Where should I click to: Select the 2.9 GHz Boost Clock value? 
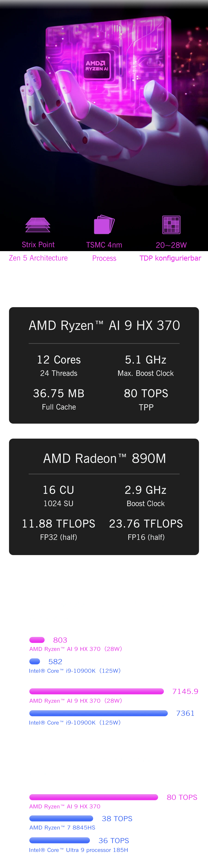tap(146, 490)
